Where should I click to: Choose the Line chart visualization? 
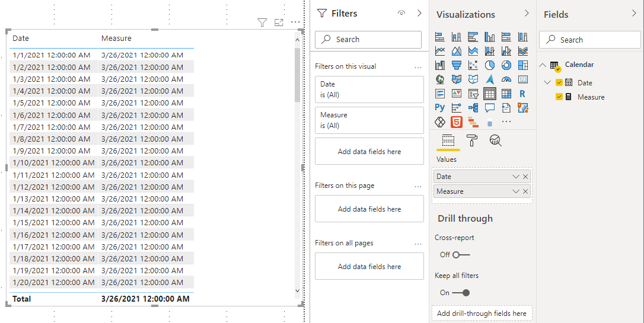coord(440,51)
